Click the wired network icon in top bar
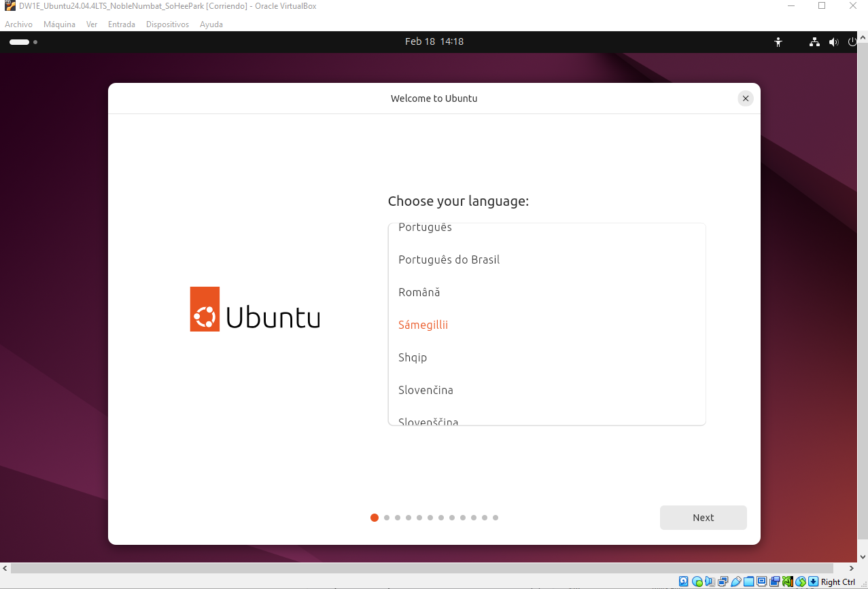Viewport: 868px width, 589px height. (814, 42)
